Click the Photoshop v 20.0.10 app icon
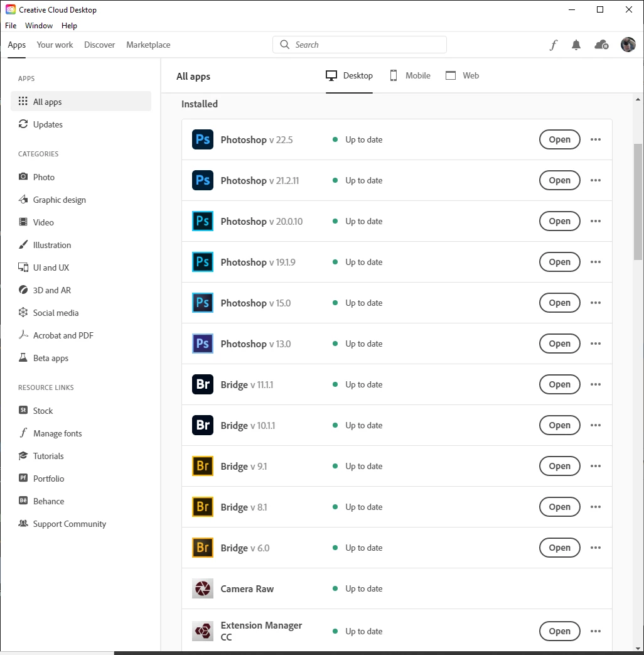This screenshot has width=644, height=655. tap(203, 221)
